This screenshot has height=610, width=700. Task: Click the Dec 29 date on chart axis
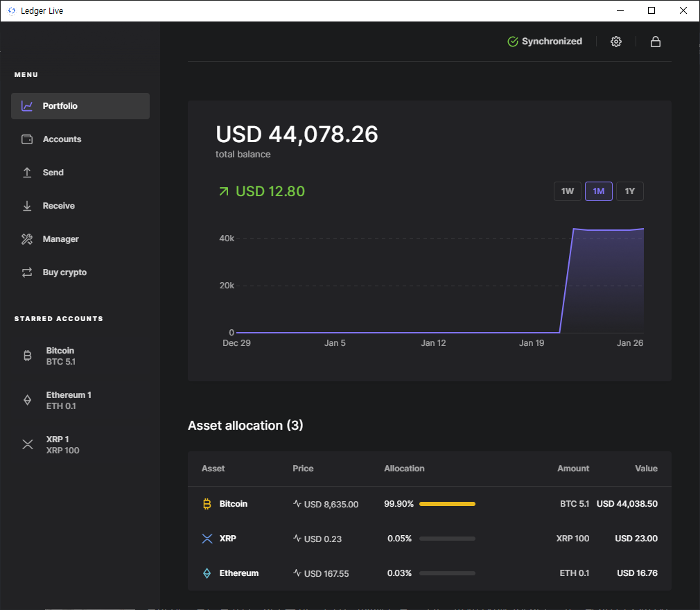pyautogui.click(x=236, y=343)
